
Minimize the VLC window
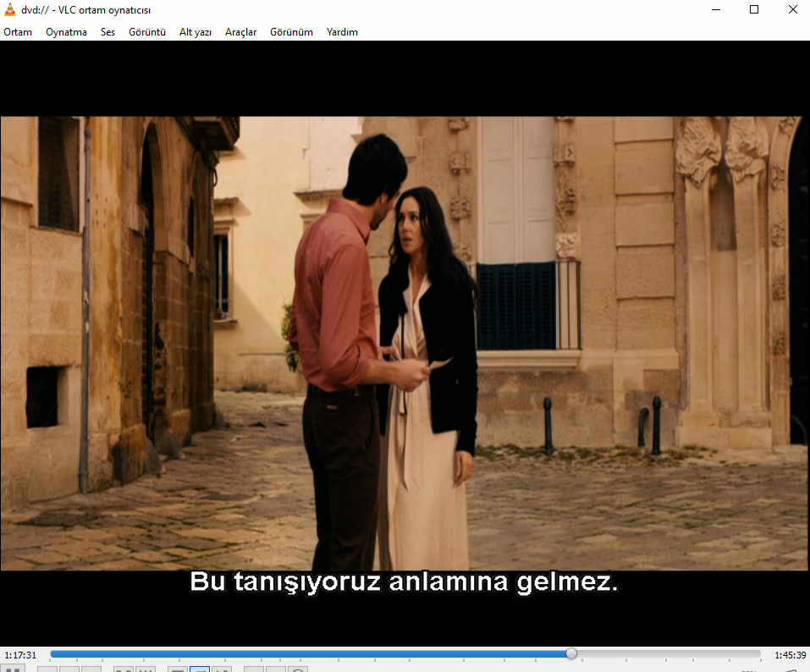715,9
